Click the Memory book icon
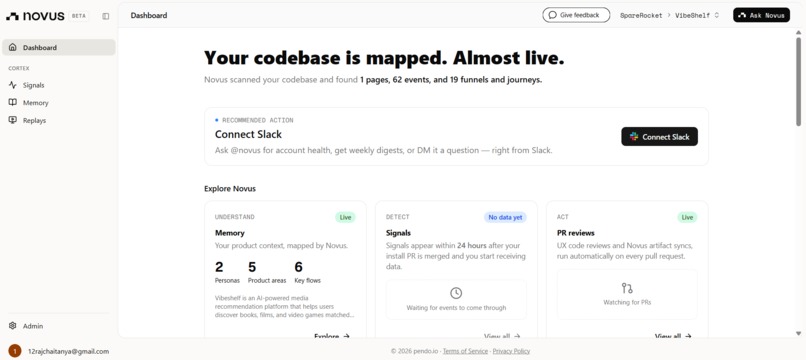 pyautogui.click(x=13, y=102)
